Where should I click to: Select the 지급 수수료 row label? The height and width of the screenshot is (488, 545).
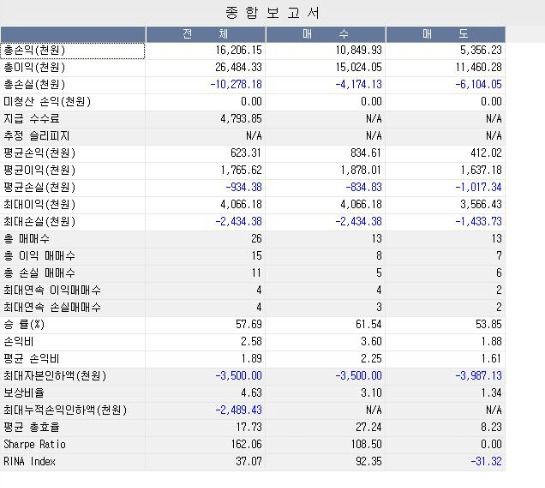pyautogui.click(x=31, y=119)
